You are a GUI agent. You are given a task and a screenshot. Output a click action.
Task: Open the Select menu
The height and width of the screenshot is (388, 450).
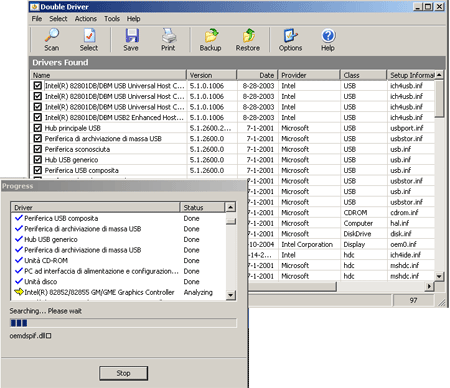point(58,19)
